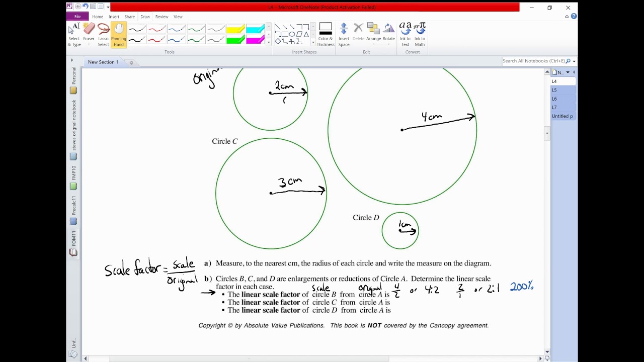Select the black pen in top row

[137, 29]
